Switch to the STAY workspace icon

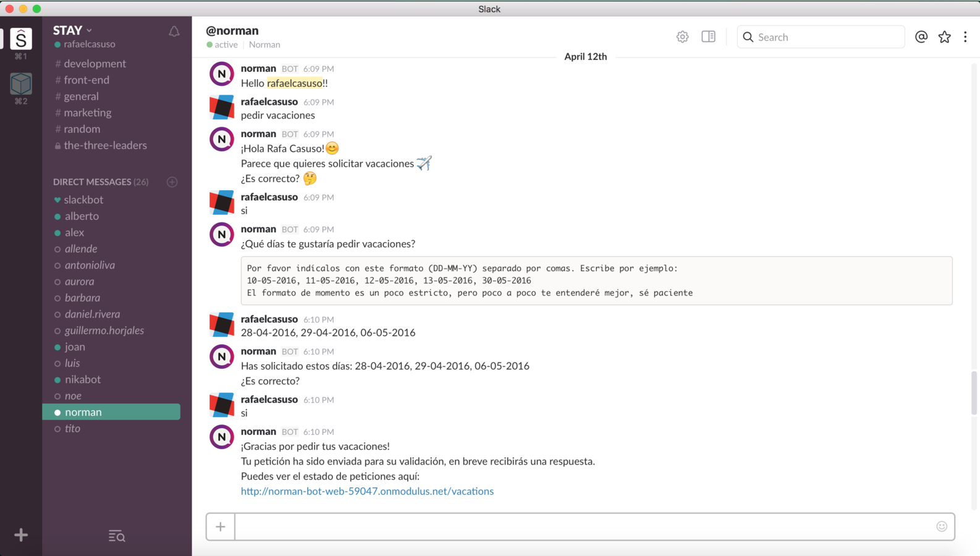pyautogui.click(x=21, y=38)
